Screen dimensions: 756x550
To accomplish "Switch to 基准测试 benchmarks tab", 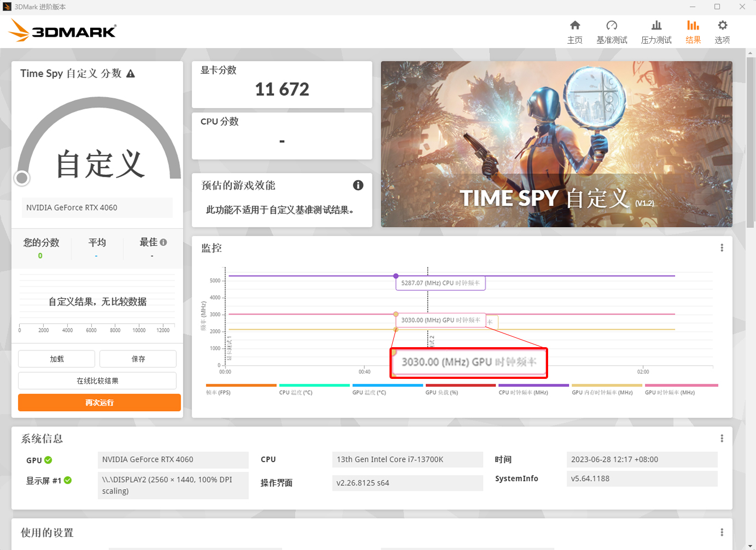I will point(612,32).
